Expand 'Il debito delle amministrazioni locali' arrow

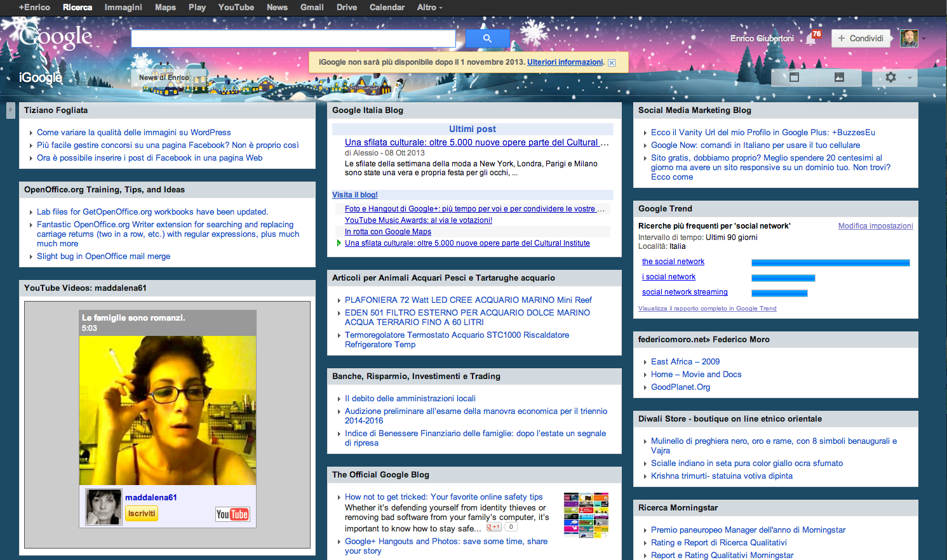click(339, 399)
